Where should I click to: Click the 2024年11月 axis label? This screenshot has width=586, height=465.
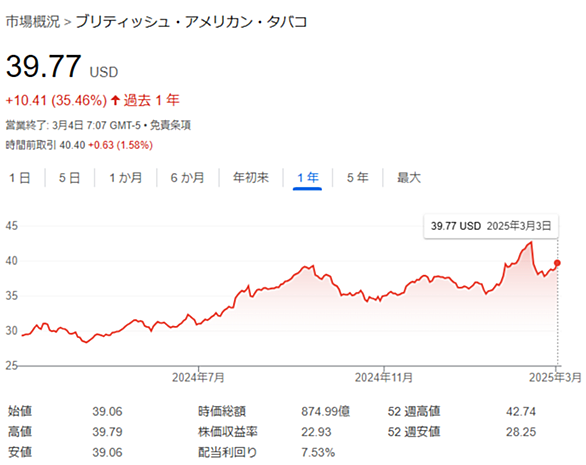click(x=384, y=378)
